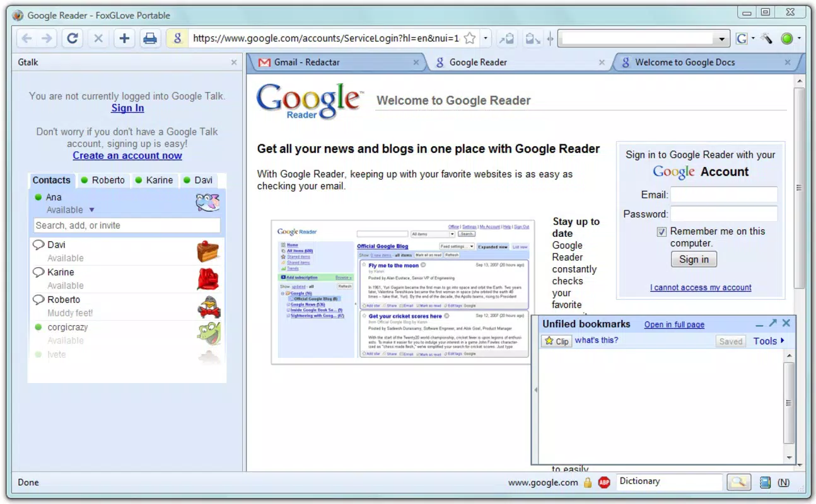This screenshot has width=816, height=504.
Task: Click the Password input field
Action: point(724,214)
